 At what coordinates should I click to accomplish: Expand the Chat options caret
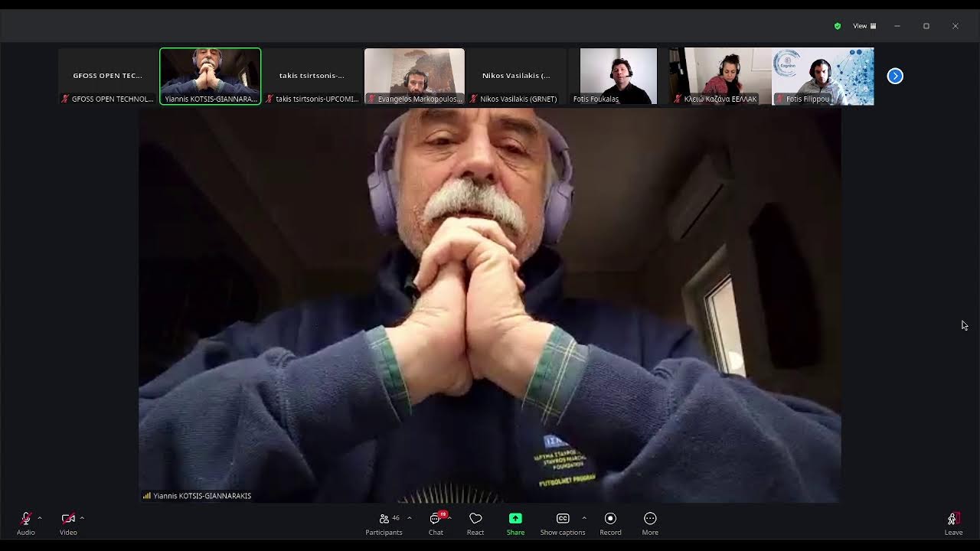pos(449,518)
